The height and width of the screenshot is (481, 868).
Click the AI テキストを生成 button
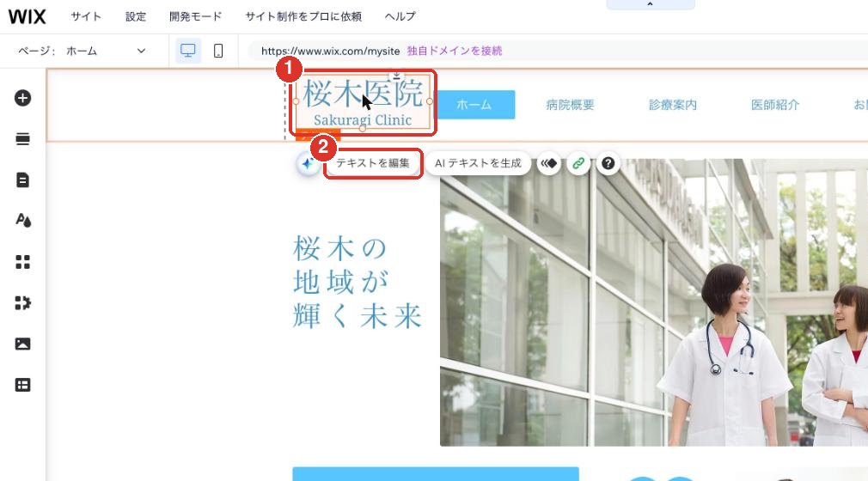(x=479, y=163)
